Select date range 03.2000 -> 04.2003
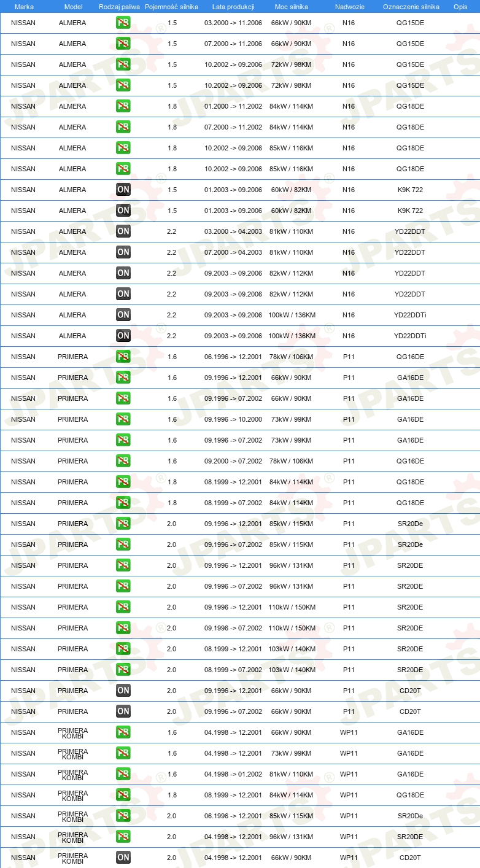Image resolution: width=480 pixels, height=868 pixels. coord(233,231)
